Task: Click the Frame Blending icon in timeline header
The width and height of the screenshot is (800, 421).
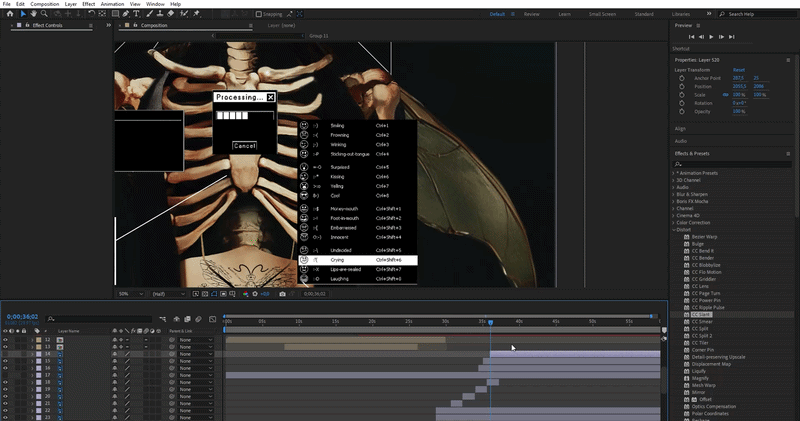Action: [x=187, y=319]
